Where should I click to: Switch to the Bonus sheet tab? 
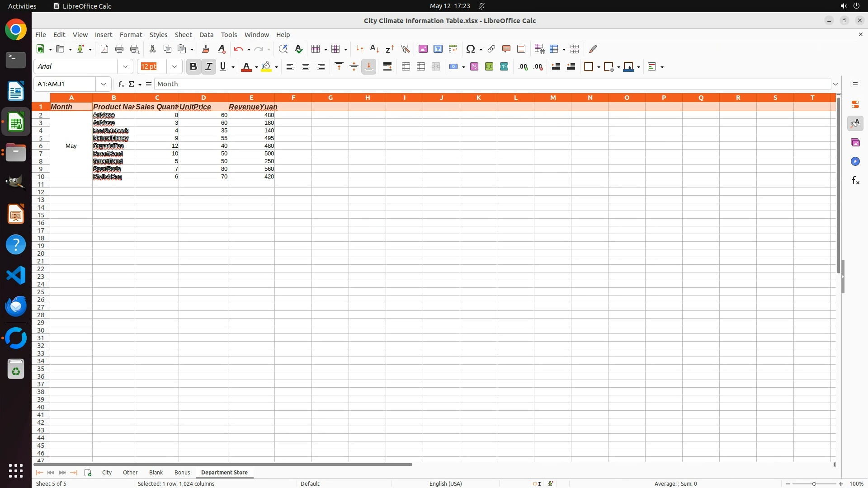point(182,472)
